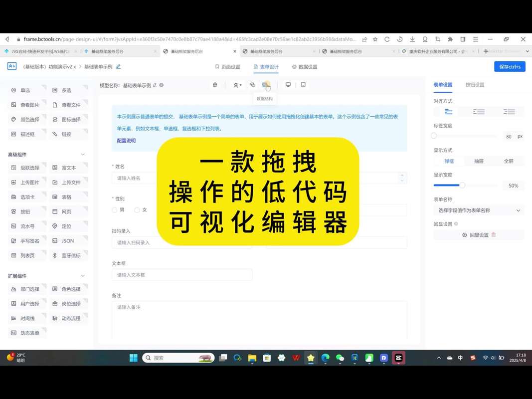Switch to mobile preview icon
The height and width of the screenshot is (399, 532).
click(x=303, y=85)
